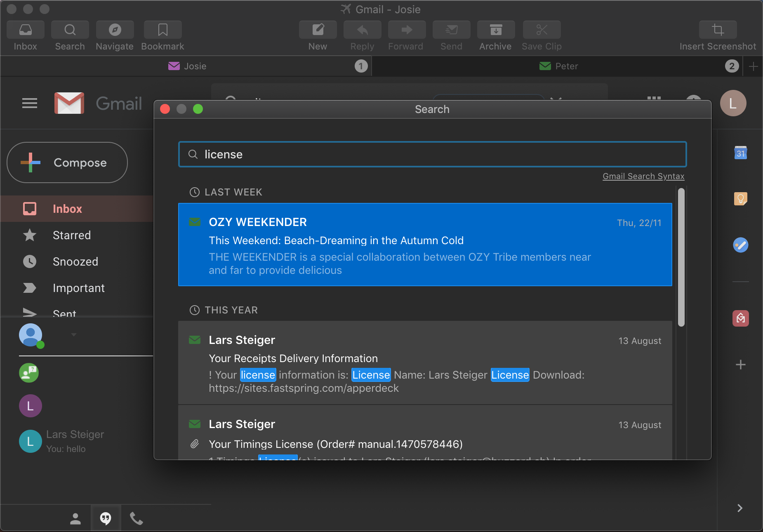Archive using the toolbar button

[x=496, y=30]
